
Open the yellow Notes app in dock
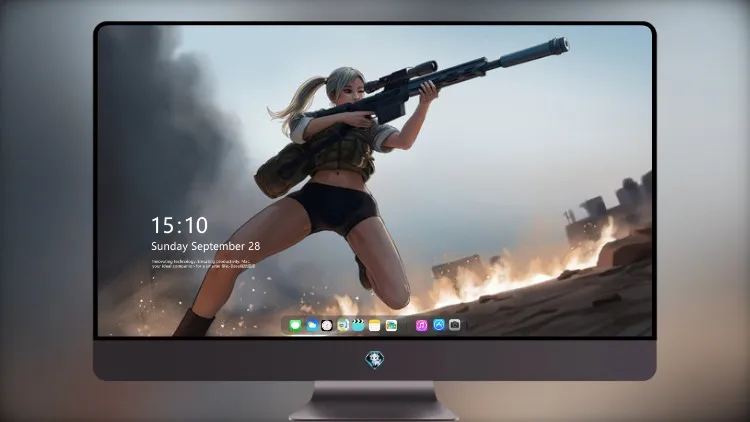point(375,325)
